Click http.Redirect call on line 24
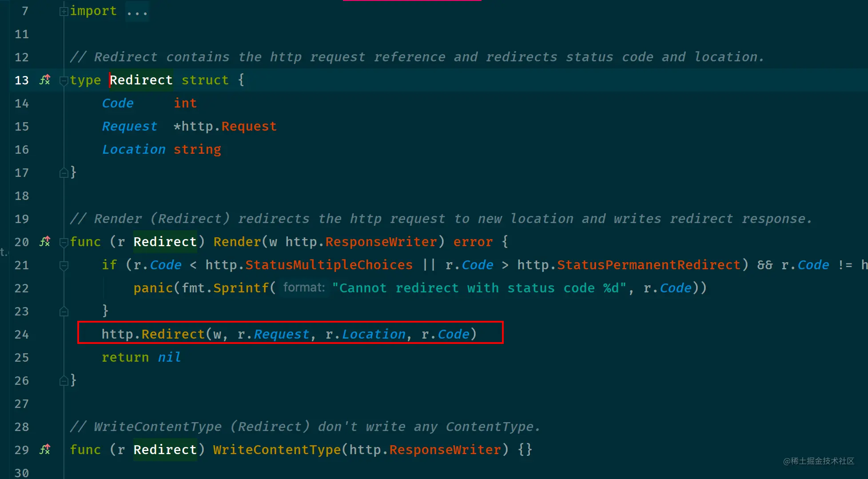 (x=153, y=334)
